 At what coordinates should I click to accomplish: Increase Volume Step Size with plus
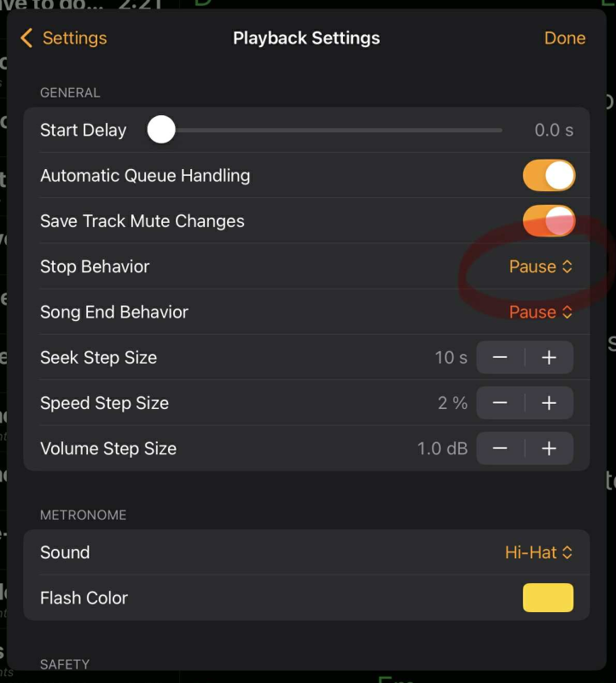[x=549, y=448]
